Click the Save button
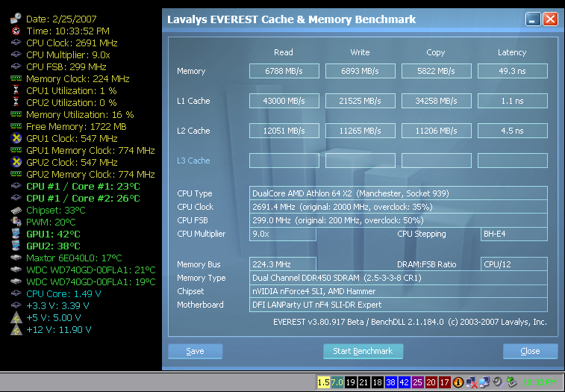 point(195,351)
